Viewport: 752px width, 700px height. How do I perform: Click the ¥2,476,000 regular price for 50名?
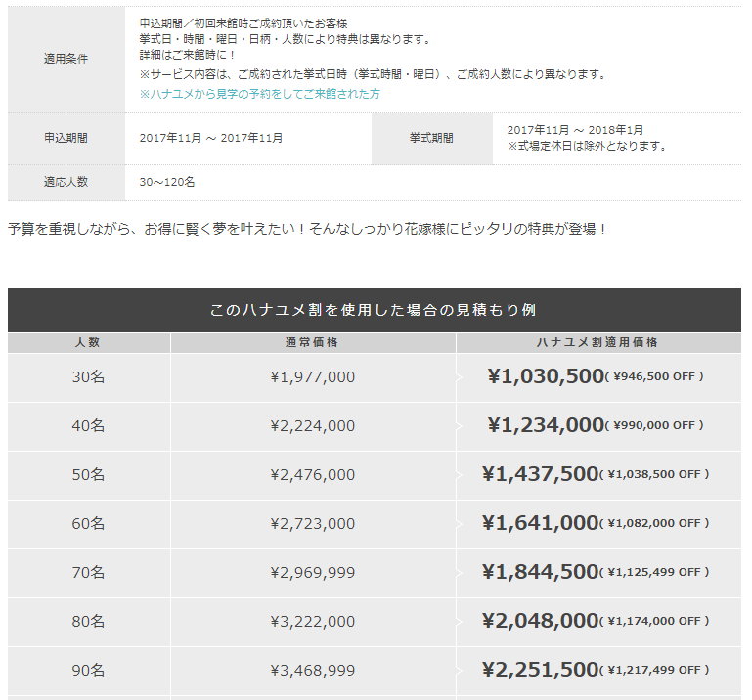point(313,475)
